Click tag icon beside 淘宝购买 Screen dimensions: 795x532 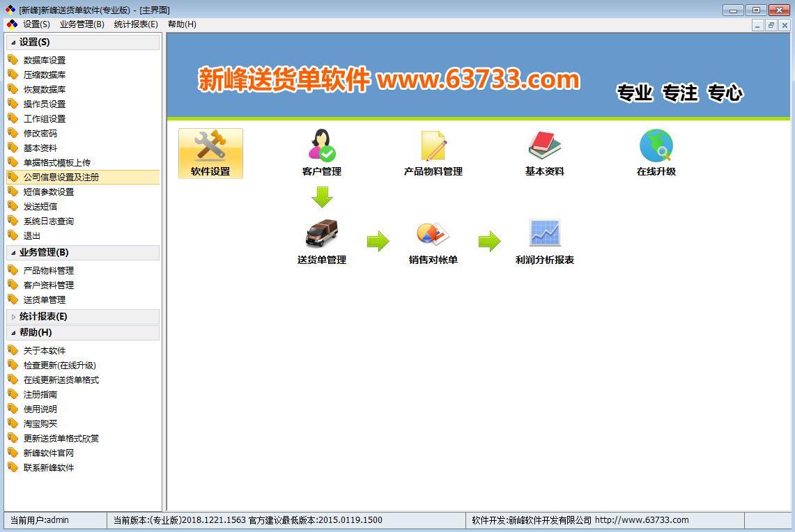tap(13, 423)
